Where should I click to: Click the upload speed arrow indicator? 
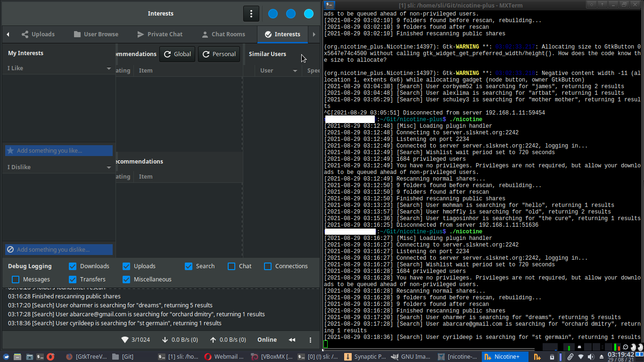[213, 340]
